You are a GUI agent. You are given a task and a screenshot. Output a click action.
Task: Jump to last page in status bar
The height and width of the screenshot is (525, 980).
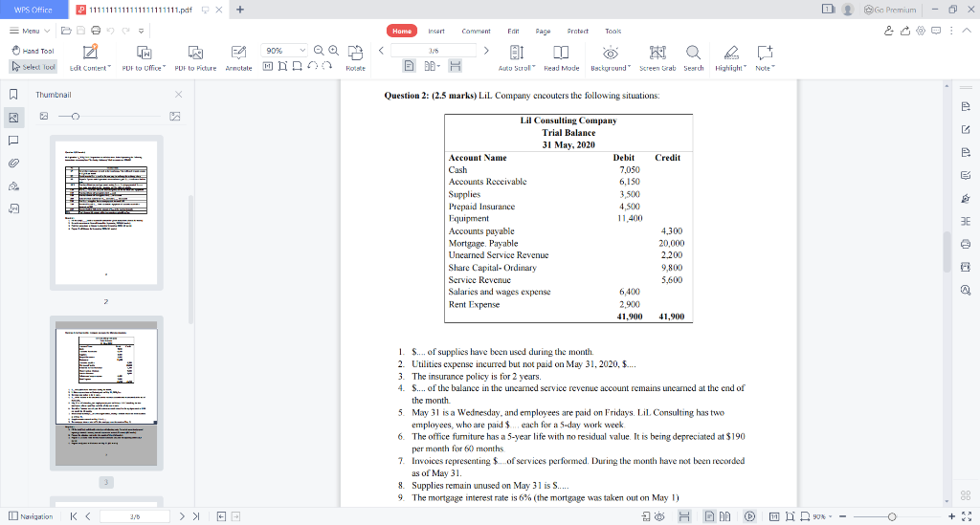196,516
